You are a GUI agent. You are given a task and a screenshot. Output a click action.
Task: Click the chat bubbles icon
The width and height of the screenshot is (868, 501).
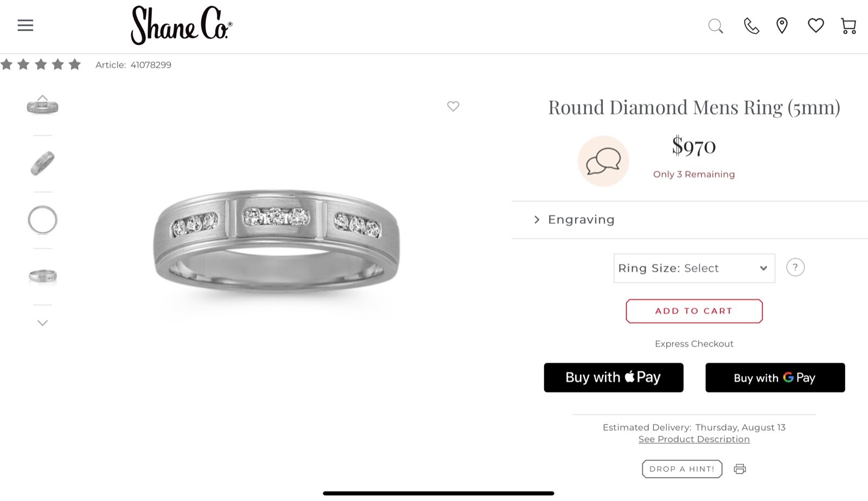(x=603, y=161)
